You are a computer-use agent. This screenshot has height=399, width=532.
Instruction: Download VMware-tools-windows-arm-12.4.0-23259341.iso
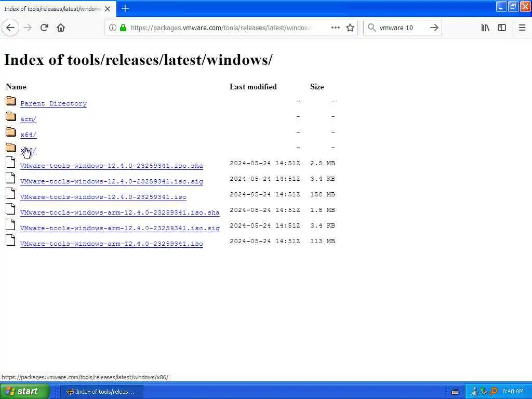pos(112,244)
